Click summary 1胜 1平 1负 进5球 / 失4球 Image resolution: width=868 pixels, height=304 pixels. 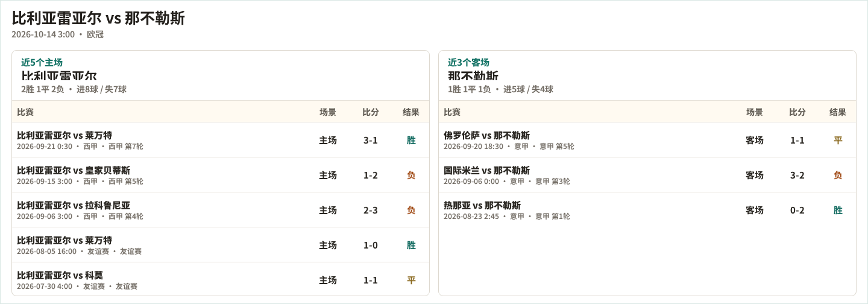coord(500,89)
